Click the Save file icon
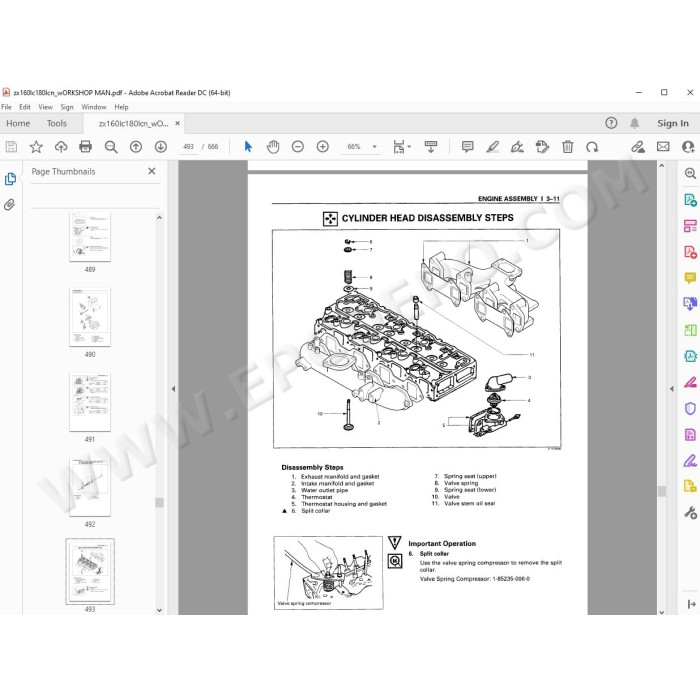 (x=11, y=147)
